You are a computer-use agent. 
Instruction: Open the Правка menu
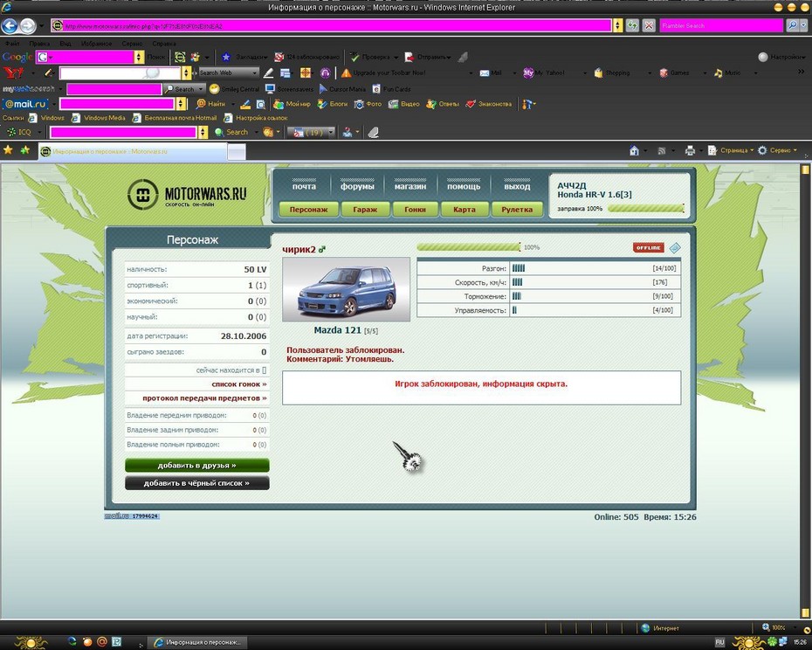click(39, 44)
